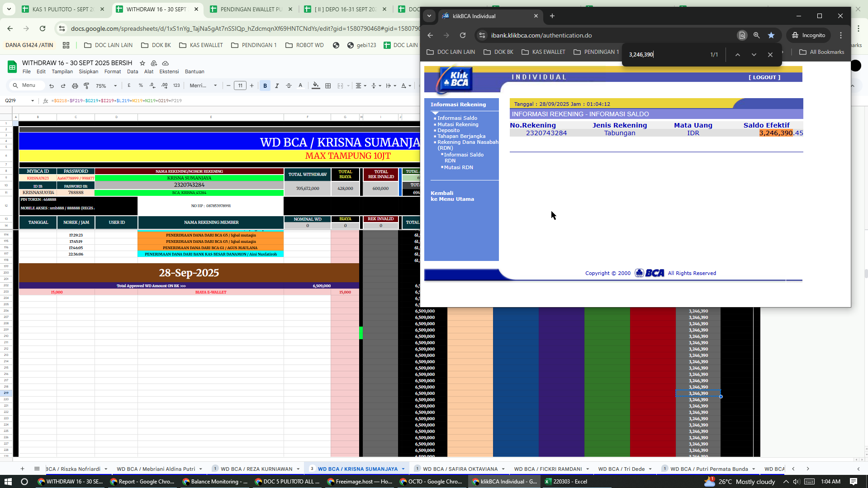This screenshot has width=868, height=488.
Task: Open the all sheets list icon
Action: 37,469
